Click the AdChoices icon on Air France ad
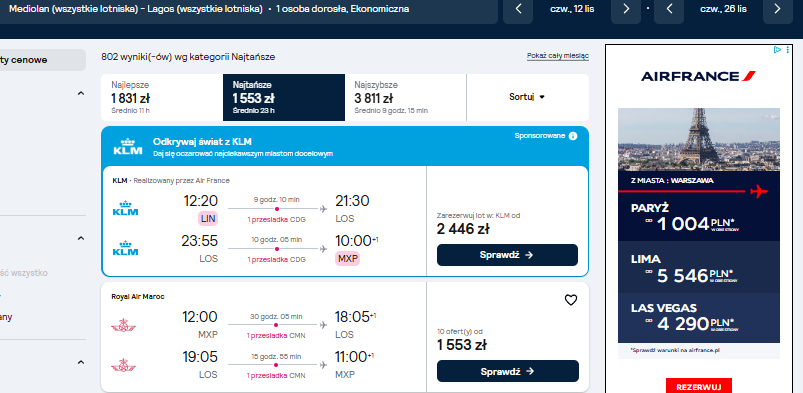The width and height of the screenshot is (803, 393). point(777,50)
